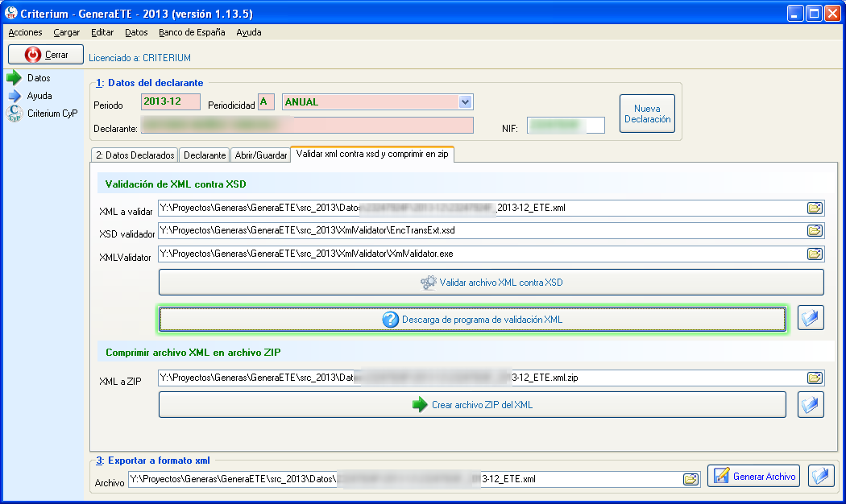This screenshot has width=846, height=504.
Task: Click Crear archivo ZIP del XML
Action: coord(473,405)
